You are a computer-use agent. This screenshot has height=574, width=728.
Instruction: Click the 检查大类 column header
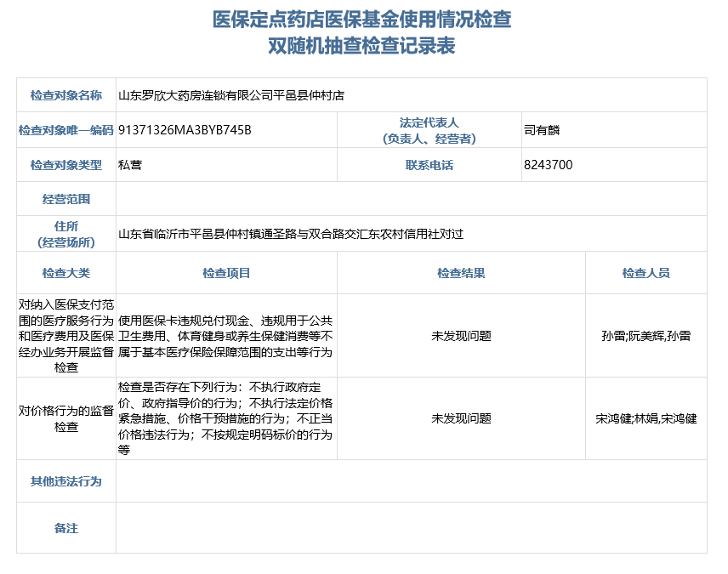point(66,273)
